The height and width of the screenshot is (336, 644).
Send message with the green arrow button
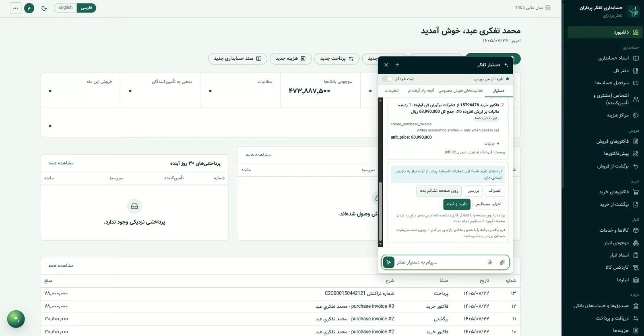(388, 262)
